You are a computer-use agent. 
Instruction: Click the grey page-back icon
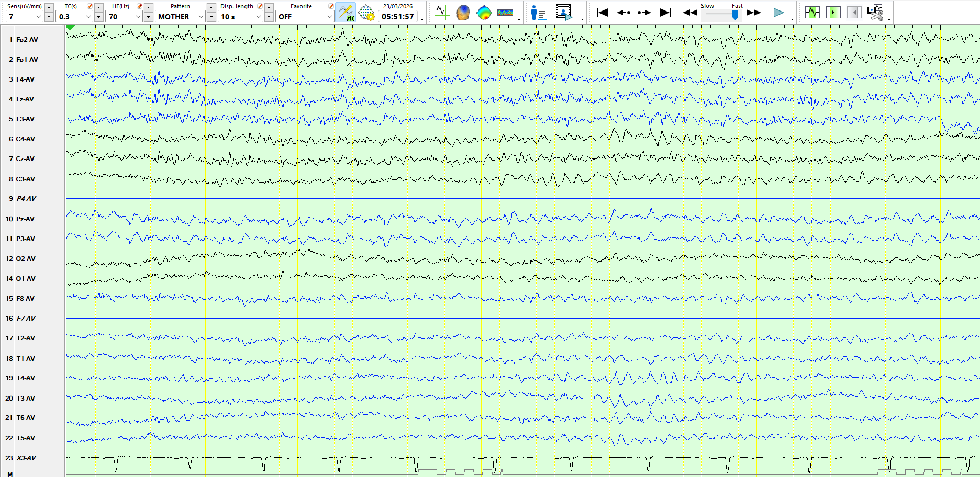854,12
